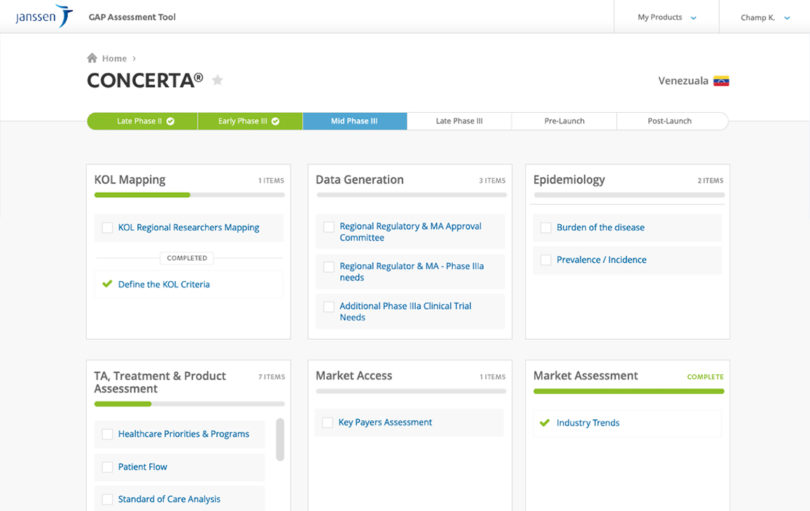Screen dimensions: 810x511
Task: Click the Janssen logo
Action: [x=44, y=16]
